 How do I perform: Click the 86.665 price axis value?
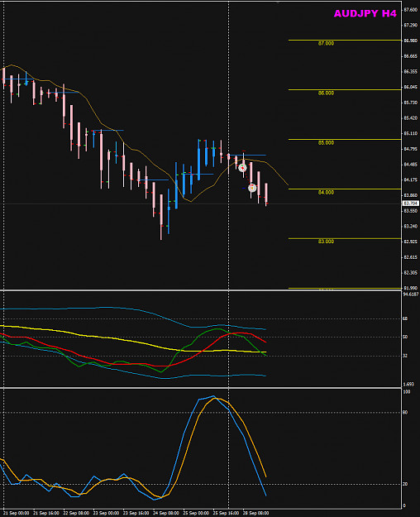pyautogui.click(x=410, y=56)
